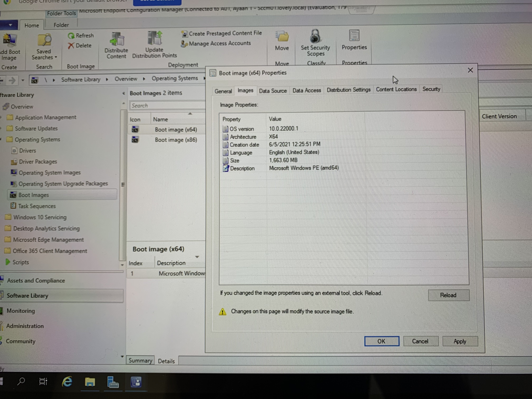
Task: Open the taskbar search icon
Action: tap(21, 381)
